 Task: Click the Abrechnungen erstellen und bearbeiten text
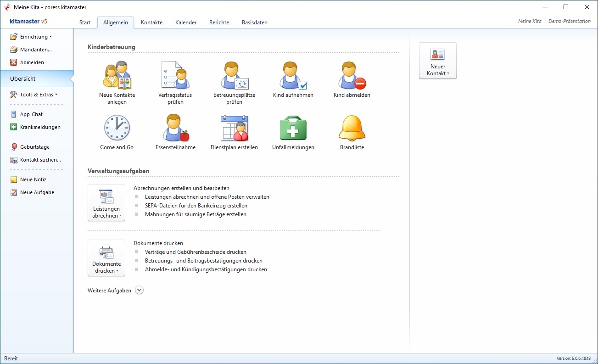pos(181,188)
